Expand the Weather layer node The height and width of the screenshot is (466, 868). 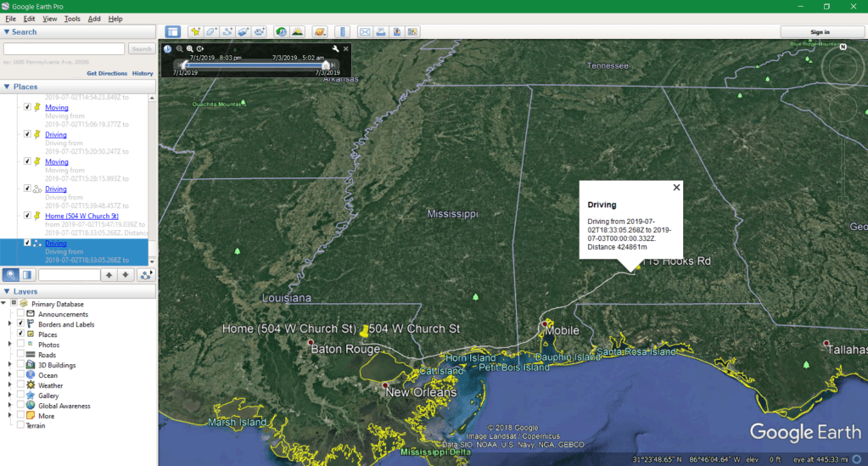coord(10,385)
